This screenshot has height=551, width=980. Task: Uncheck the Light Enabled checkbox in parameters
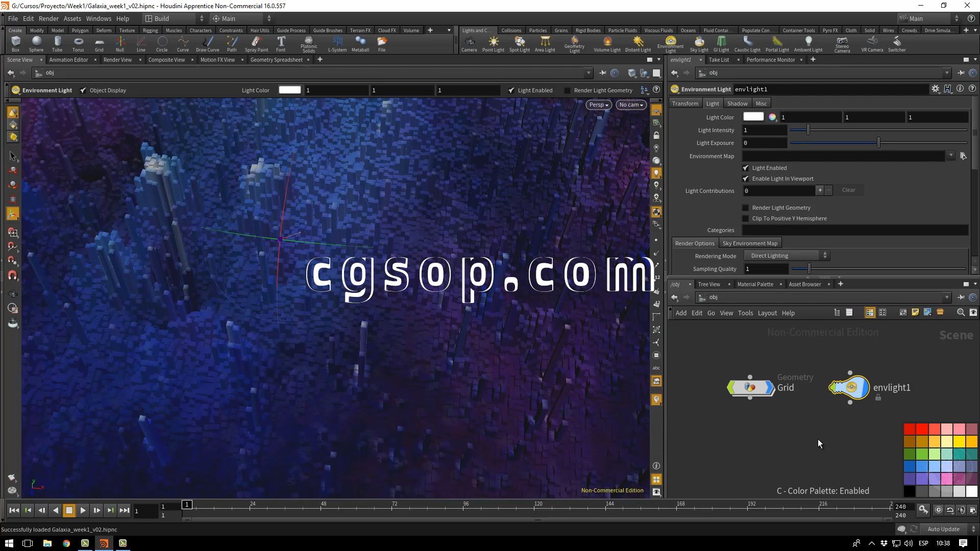point(746,168)
